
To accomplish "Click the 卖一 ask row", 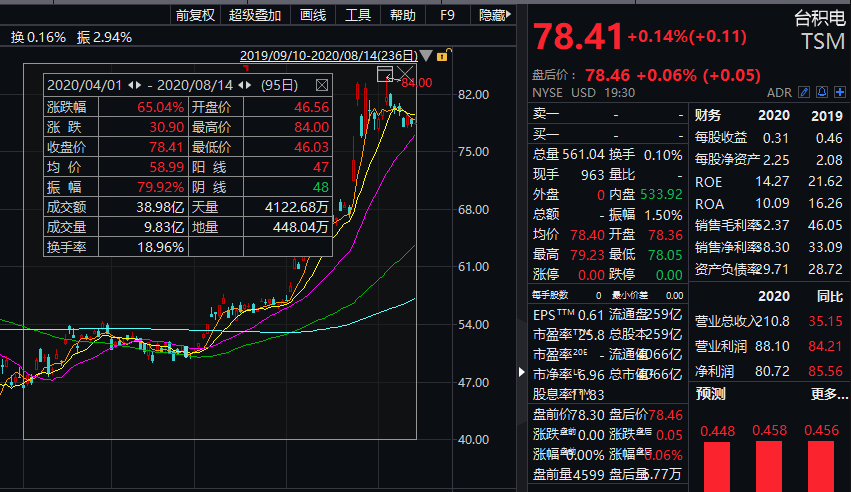I will [607, 114].
